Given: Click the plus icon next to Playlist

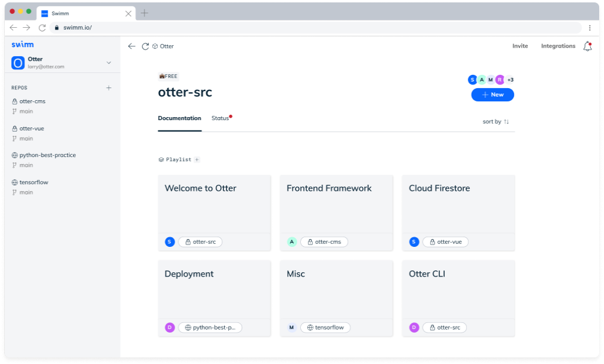Looking at the screenshot, I should coord(197,160).
